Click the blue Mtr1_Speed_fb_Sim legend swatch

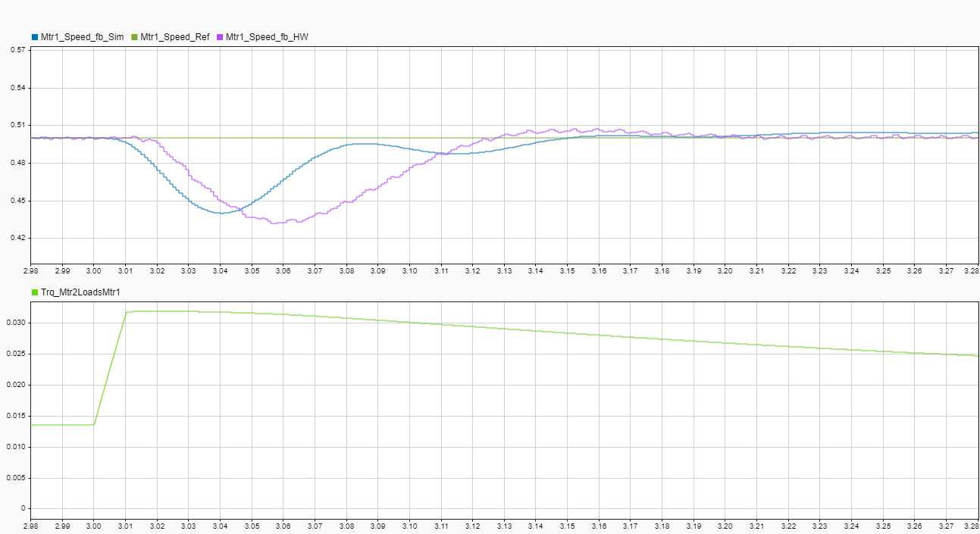click(35, 36)
